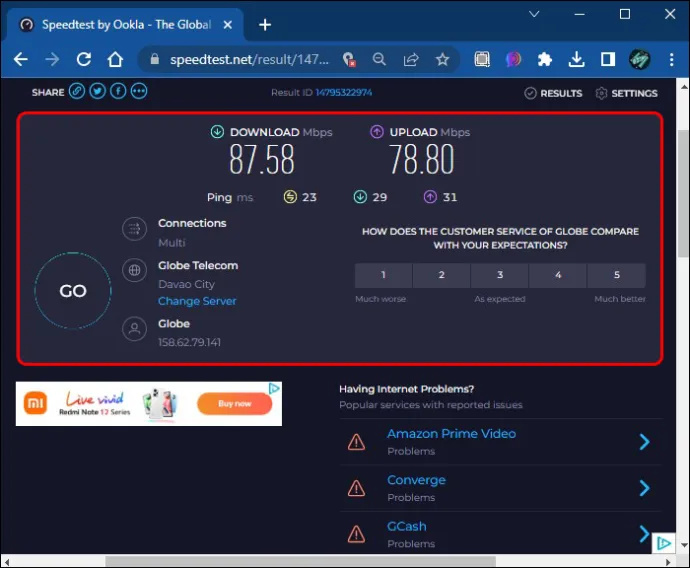
Task: Share result on Twitter
Action: [98, 92]
